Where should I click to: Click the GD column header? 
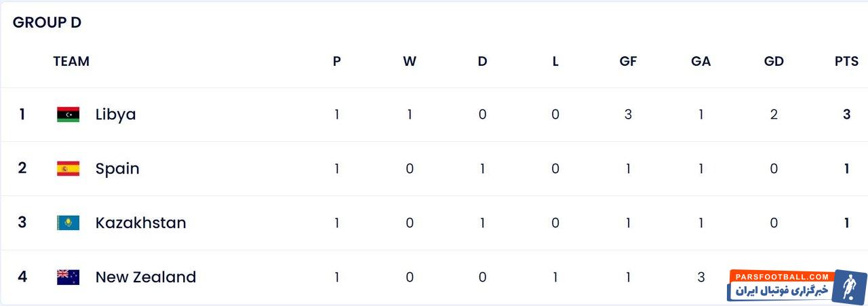click(774, 61)
